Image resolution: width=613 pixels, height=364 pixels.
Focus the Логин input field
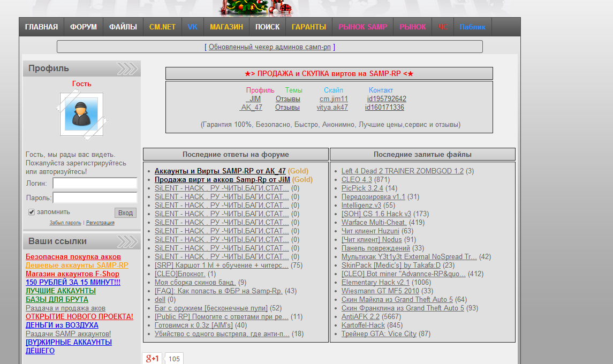(95, 184)
